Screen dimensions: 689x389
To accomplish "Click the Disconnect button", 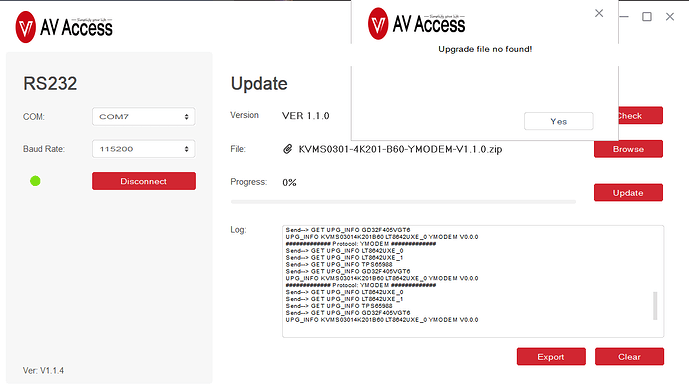I will pyautogui.click(x=144, y=181).
